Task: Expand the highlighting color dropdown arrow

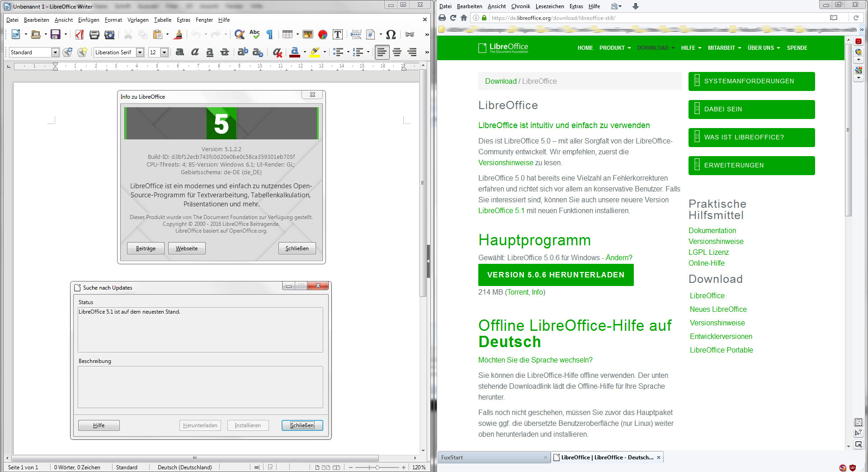Action: tap(325, 52)
